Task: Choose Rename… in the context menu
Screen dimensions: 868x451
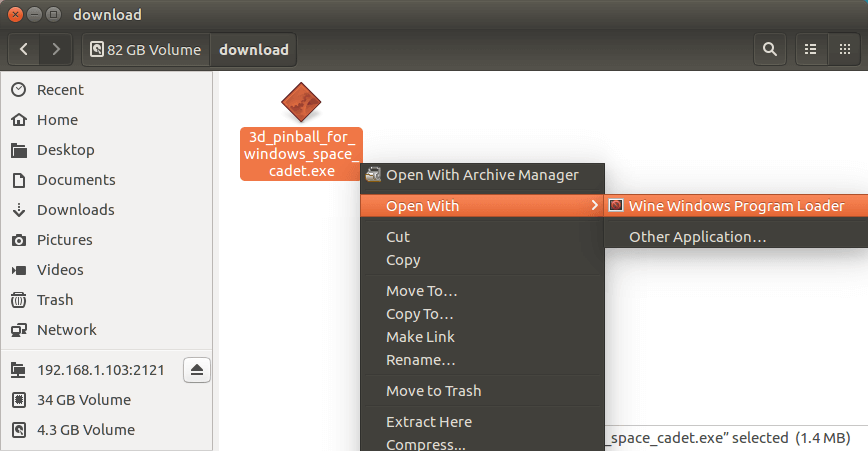Action: [x=420, y=360]
